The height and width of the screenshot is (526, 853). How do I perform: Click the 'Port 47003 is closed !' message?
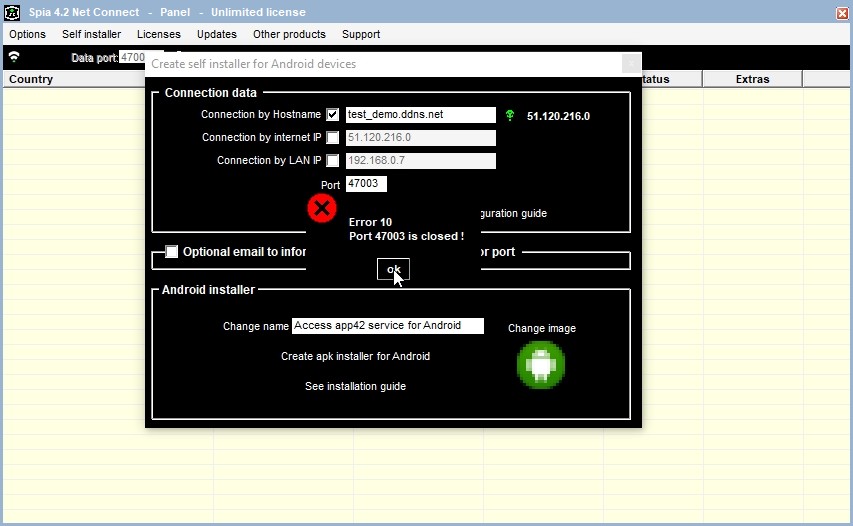[x=406, y=236]
